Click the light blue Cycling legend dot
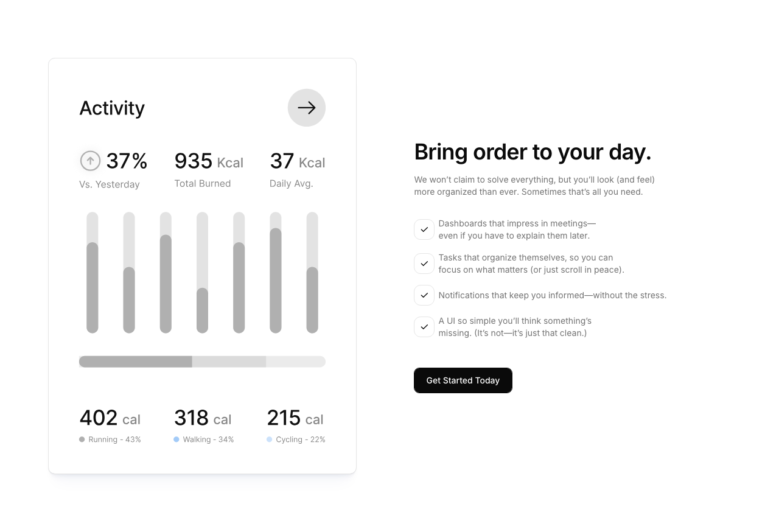The height and width of the screenshot is (532, 779). tap(270, 439)
